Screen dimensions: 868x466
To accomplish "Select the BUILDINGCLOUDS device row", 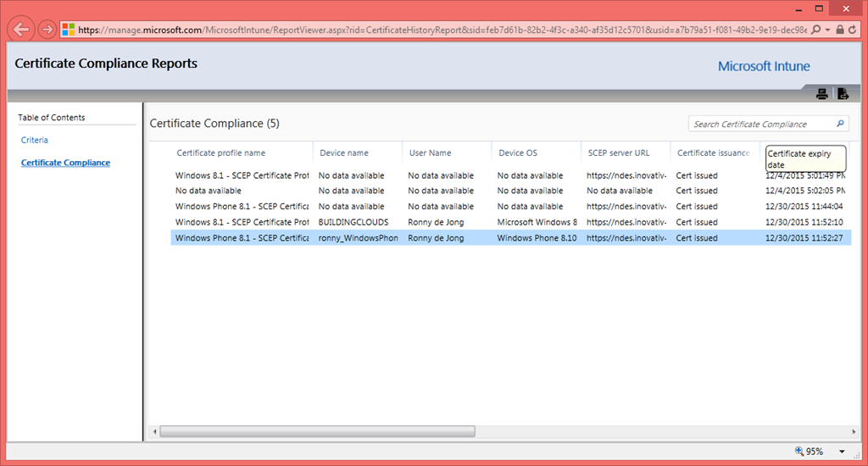I will (x=353, y=222).
